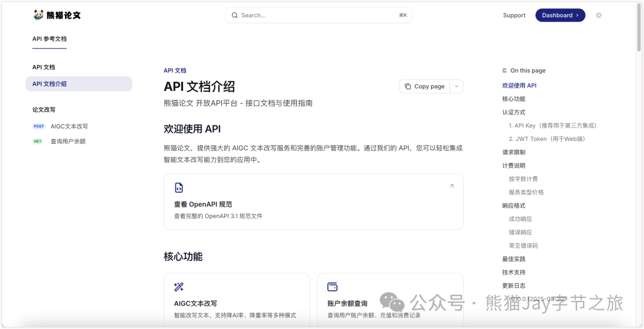Open the Copy page dropdown chevron

point(457,87)
